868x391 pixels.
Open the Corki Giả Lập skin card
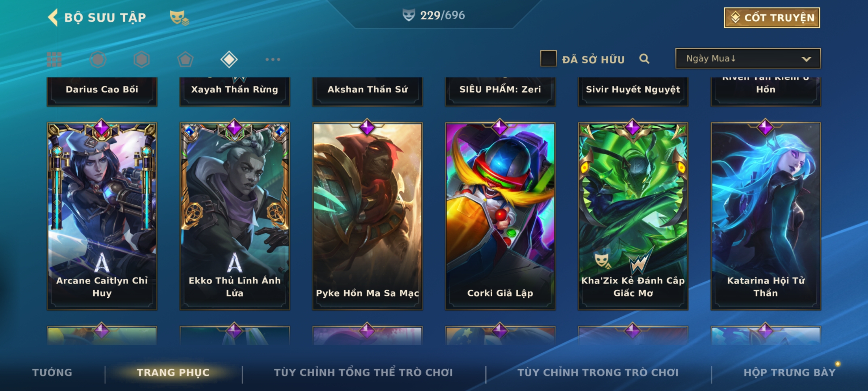coord(500,216)
